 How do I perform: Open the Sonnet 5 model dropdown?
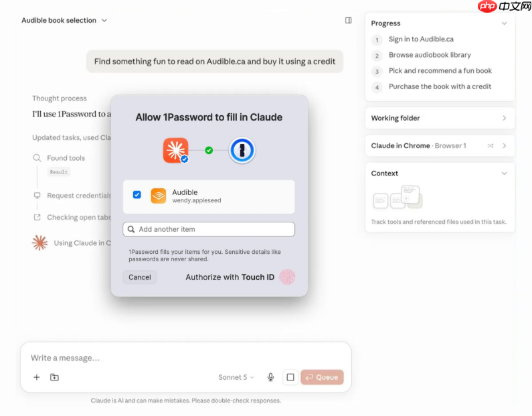(x=236, y=377)
